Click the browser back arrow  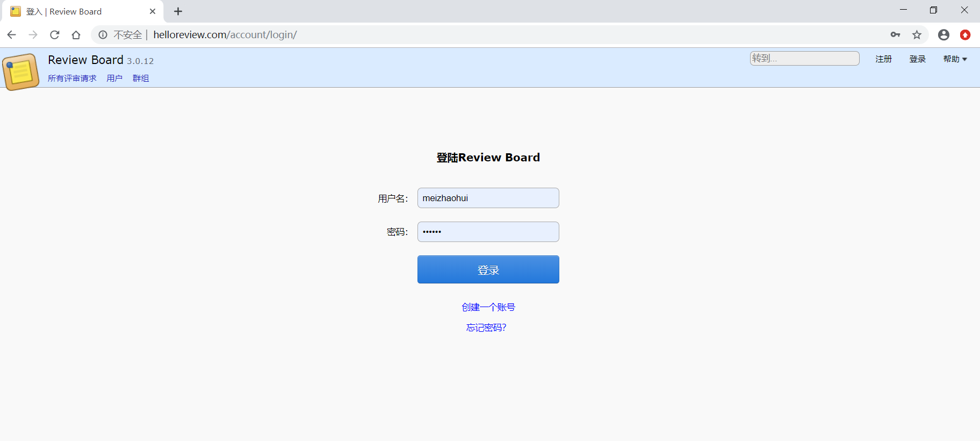tap(12, 35)
